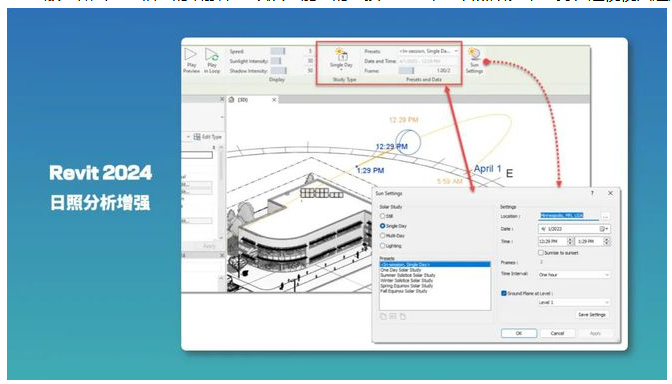The width and height of the screenshot is (672, 384).
Task: Select the Multi-Day radio button
Action: 382,236
